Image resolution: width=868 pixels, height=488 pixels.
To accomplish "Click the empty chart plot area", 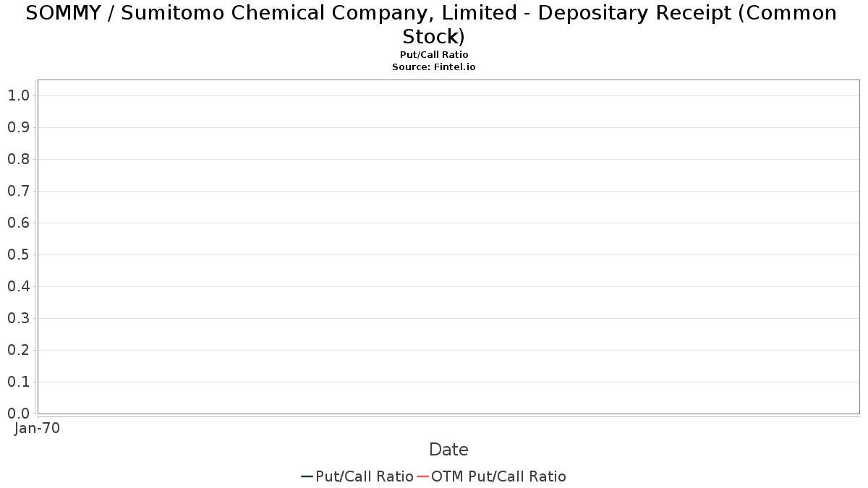I will pyautogui.click(x=448, y=247).
